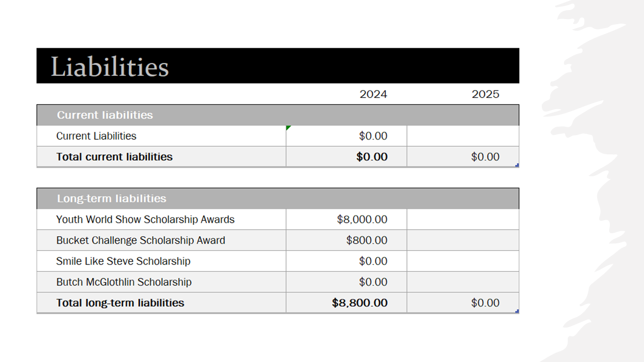This screenshot has width=644, height=362.
Task: Select Bucket Challenge Scholarship Award label
Action: pyautogui.click(x=140, y=240)
